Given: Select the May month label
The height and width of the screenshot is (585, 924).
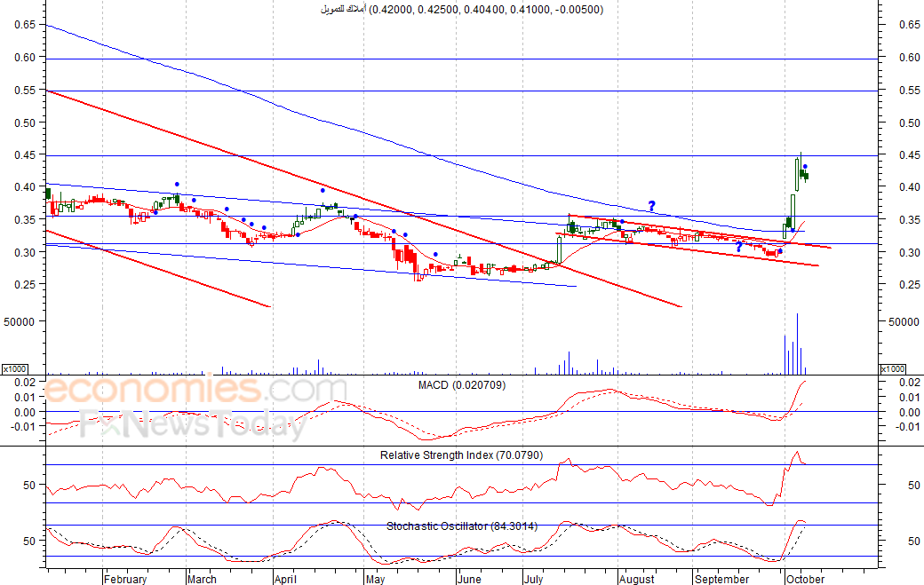Looking at the screenshot, I should pos(375,579).
